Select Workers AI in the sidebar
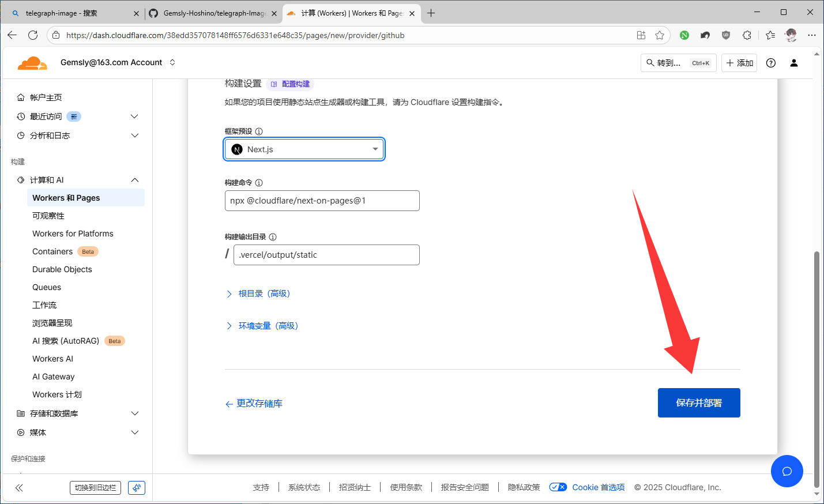824x504 pixels. 52,359
